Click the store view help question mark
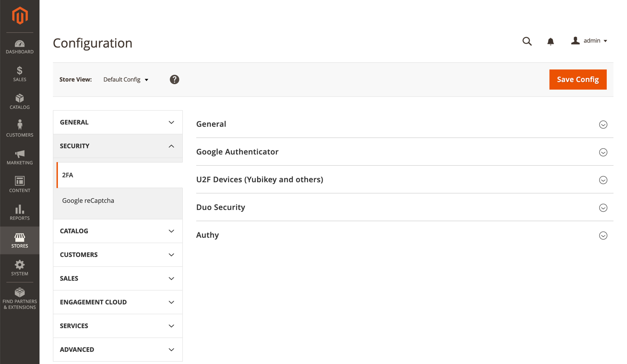Image resolution: width=627 pixels, height=364 pixels. pos(174,79)
